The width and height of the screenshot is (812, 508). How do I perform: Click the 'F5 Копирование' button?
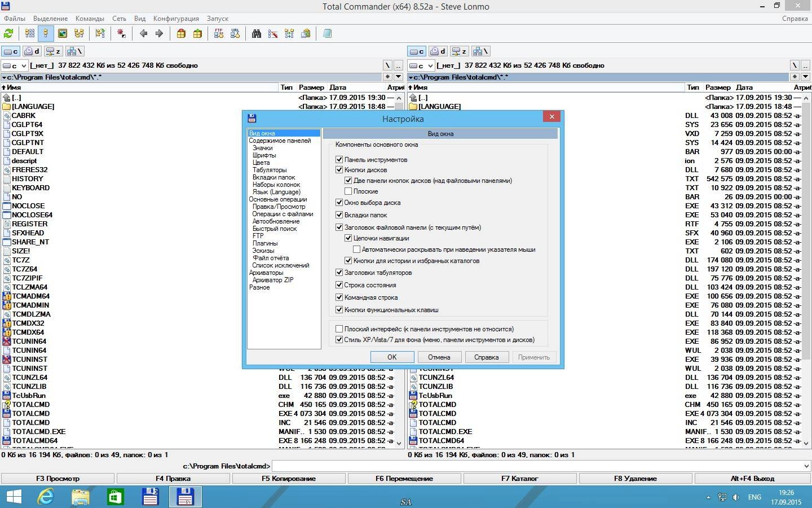pos(289,479)
